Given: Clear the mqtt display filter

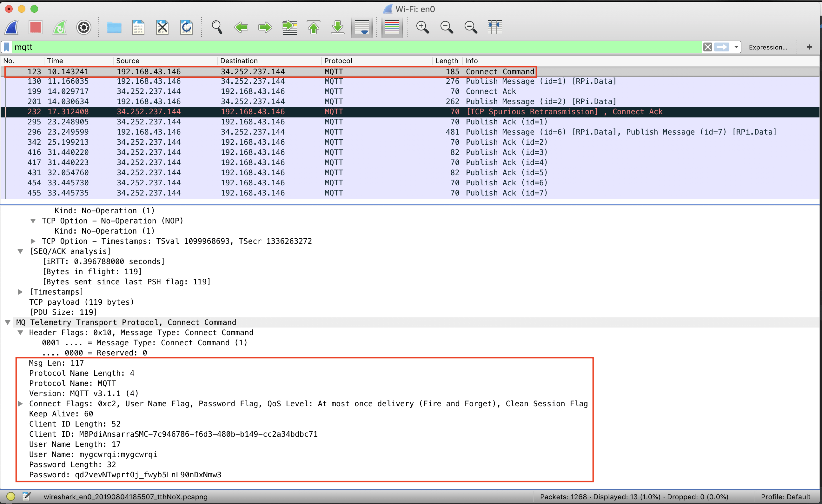Looking at the screenshot, I should 707,47.
